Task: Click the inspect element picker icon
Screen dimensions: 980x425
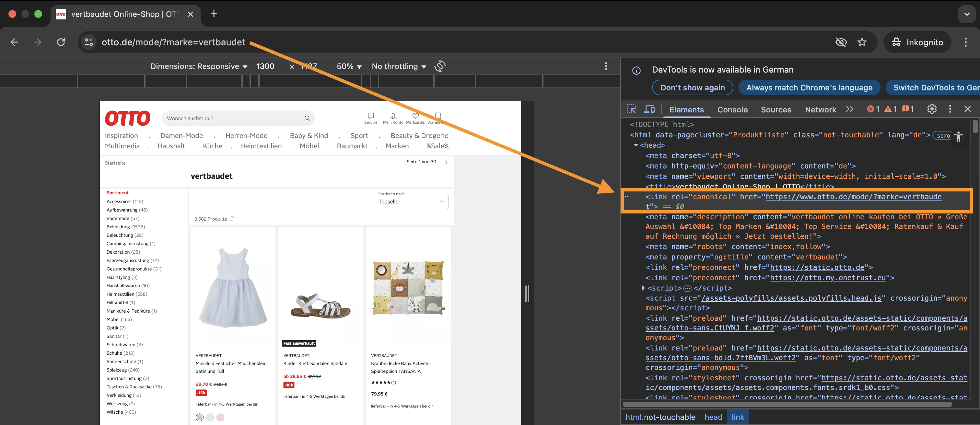Action: point(631,109)
